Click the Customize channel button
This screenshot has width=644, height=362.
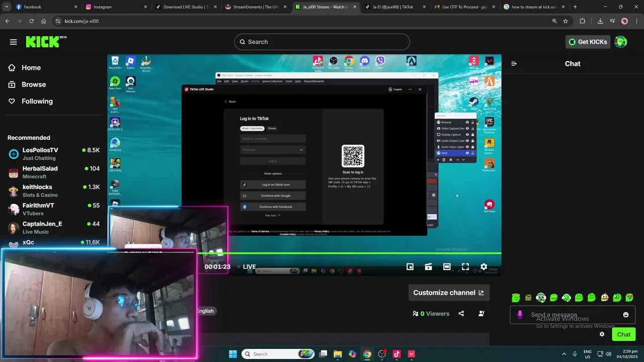click(x=449, y=293)
